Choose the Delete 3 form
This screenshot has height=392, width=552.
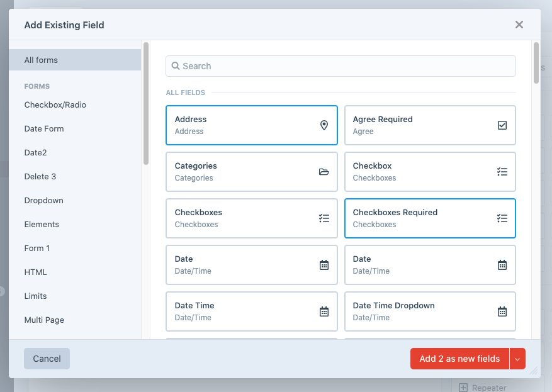pos(40,177)
